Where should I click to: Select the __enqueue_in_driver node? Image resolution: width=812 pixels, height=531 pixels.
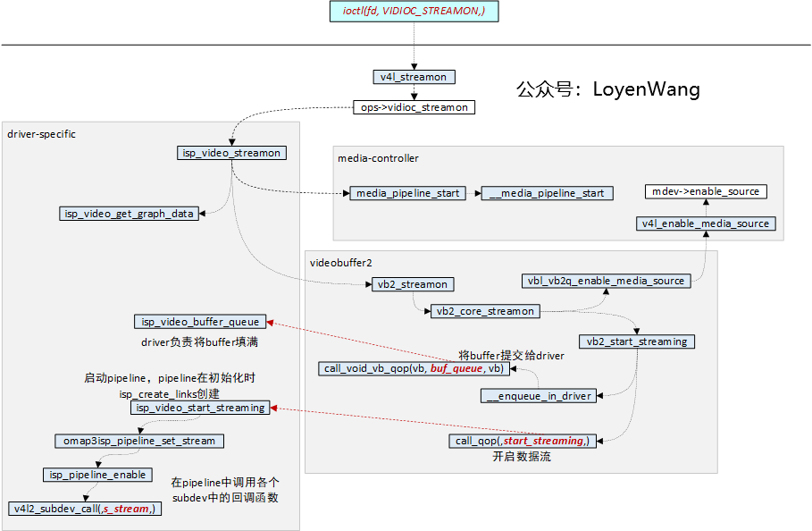[538, 395]
